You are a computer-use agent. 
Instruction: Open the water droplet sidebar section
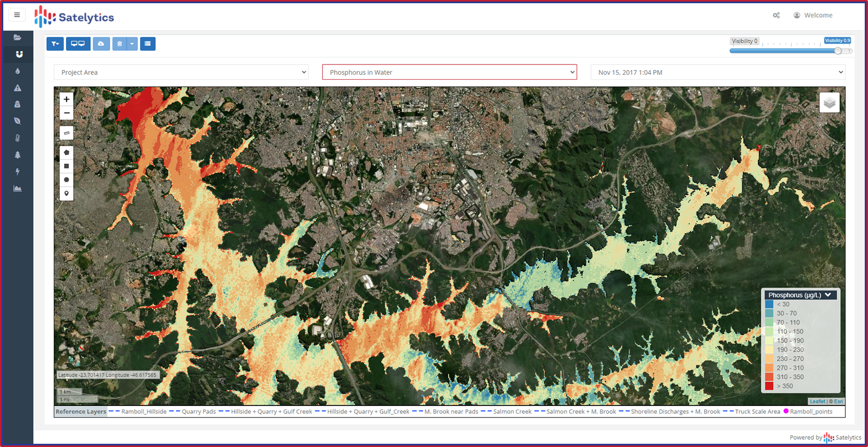pos(18,71)
